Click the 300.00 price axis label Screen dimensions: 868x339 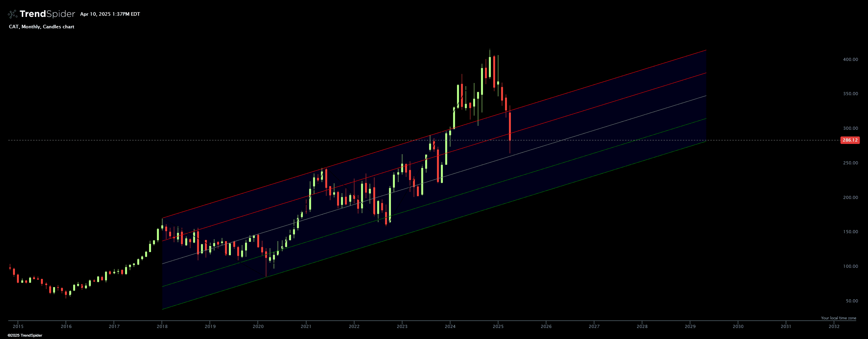(850, 128)
